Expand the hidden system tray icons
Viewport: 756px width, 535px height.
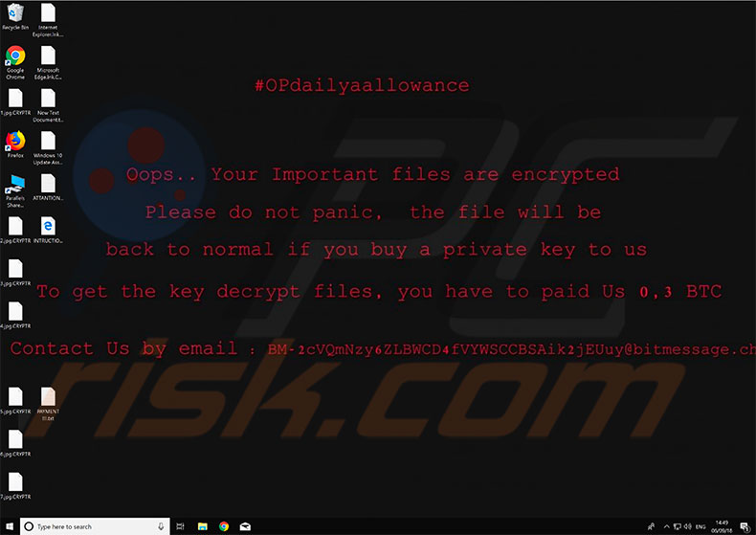point(666,526)
